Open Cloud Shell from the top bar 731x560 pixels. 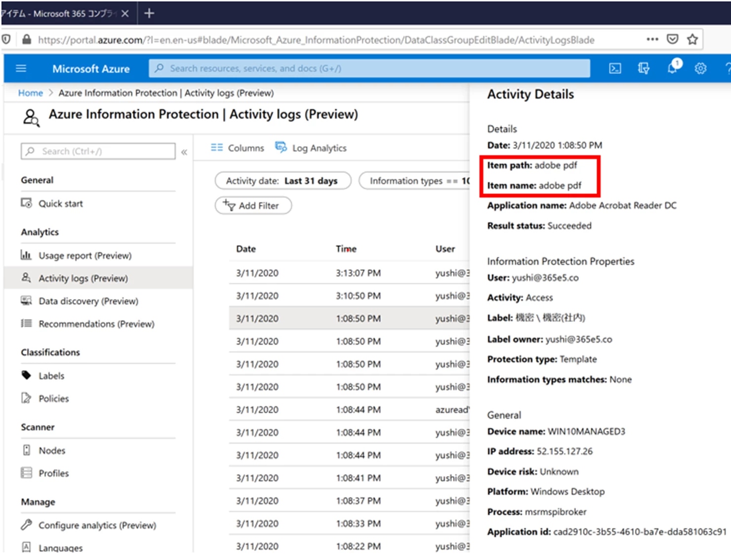615,68
